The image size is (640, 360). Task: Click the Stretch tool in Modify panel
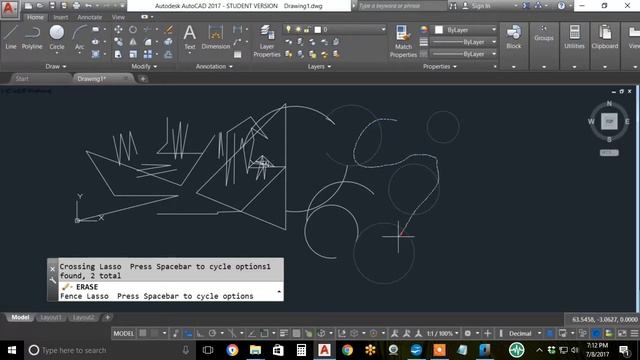[x=118, y=54]
